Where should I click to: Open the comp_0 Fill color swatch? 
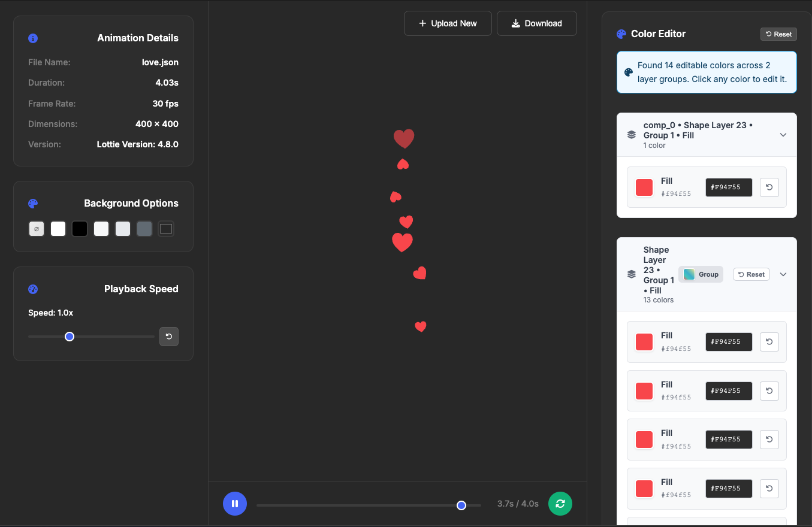pos(644,187)
